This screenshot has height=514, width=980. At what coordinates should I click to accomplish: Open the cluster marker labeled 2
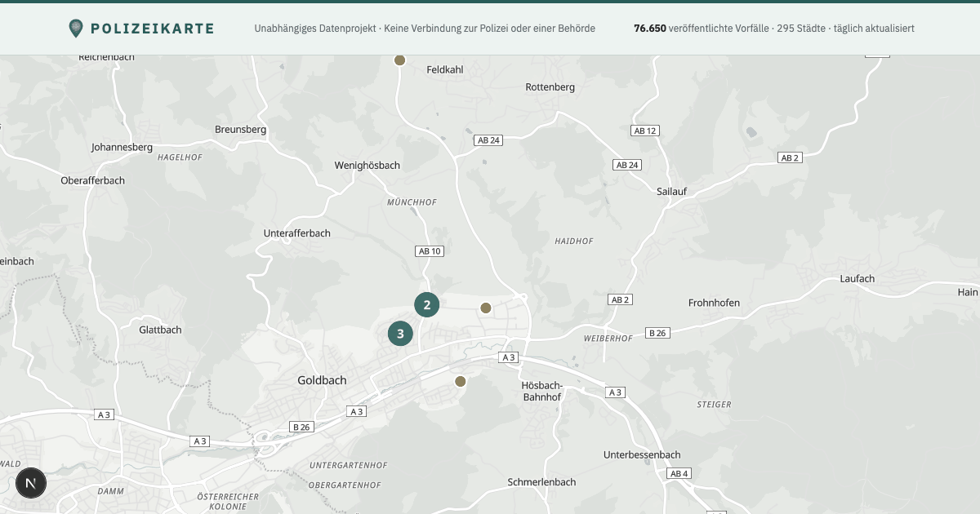(x=426, y=305)
